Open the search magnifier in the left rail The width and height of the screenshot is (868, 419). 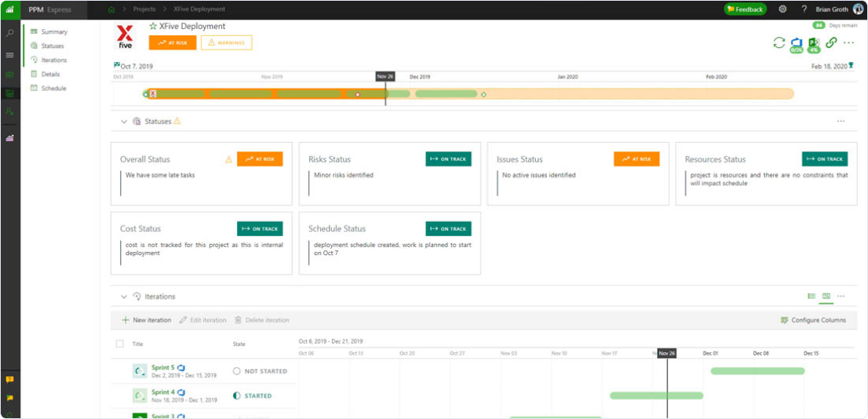click(x=9, y=33)
